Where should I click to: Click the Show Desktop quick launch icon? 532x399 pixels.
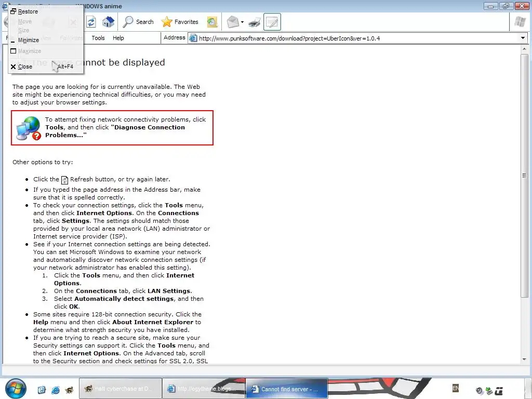coord(42,390)
